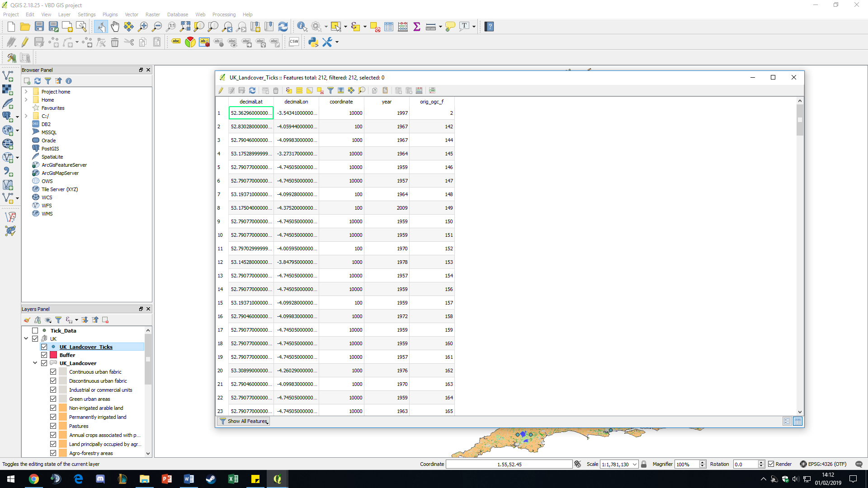Viewport: 868px width, 488px height.
Task: Show statistical summary sigma tool
Action: (x=417, y=27)
